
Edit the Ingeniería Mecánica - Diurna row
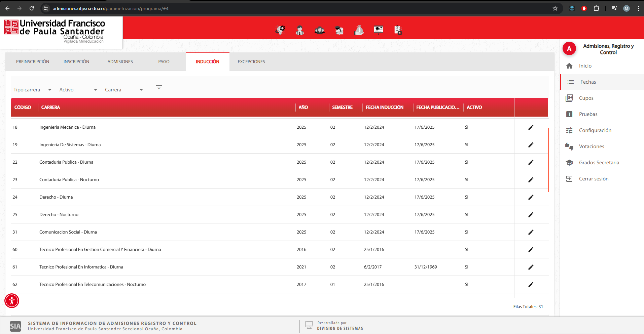531,127
